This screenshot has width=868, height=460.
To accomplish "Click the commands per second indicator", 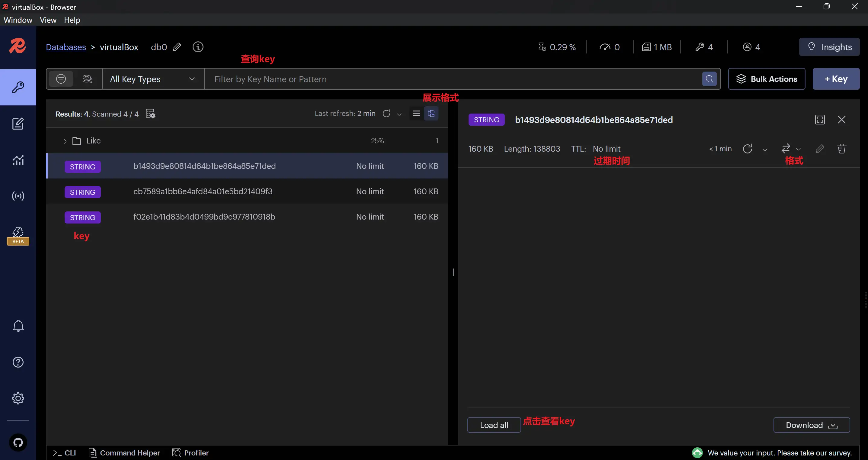I will point(610,47).
